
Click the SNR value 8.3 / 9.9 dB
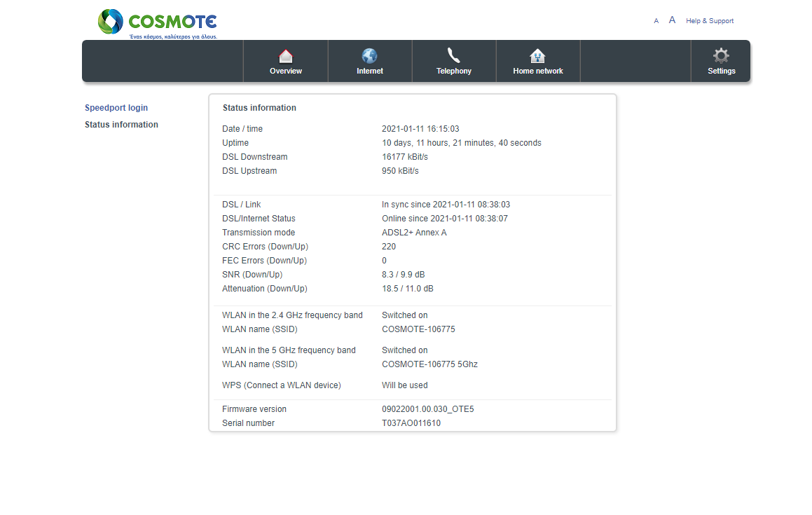point(404,275)
